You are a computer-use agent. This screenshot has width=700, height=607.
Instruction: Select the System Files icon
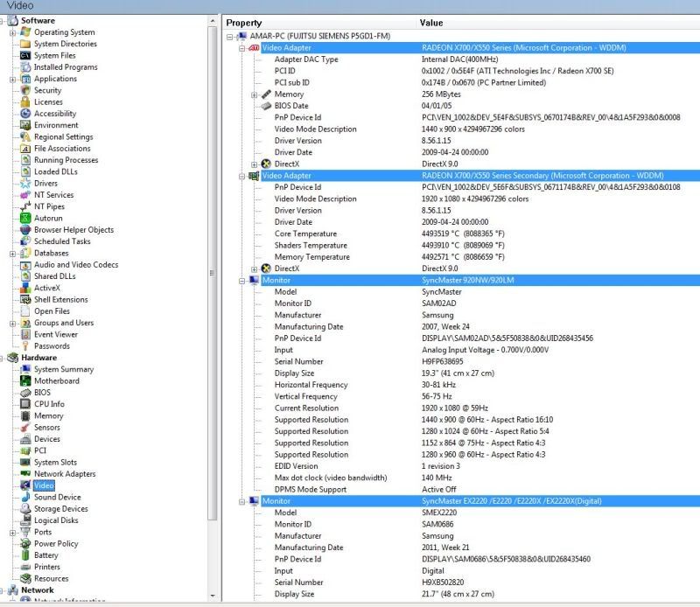coord(25,55)
